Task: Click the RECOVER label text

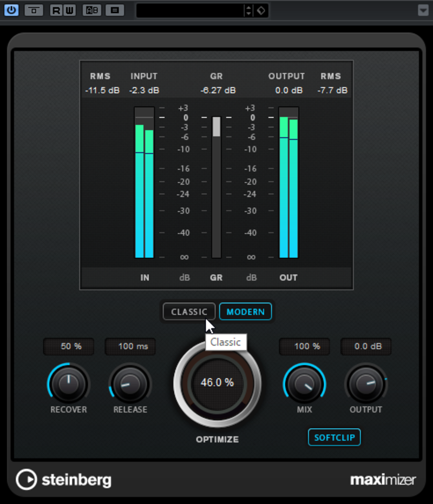Action: tap(69, 409)
